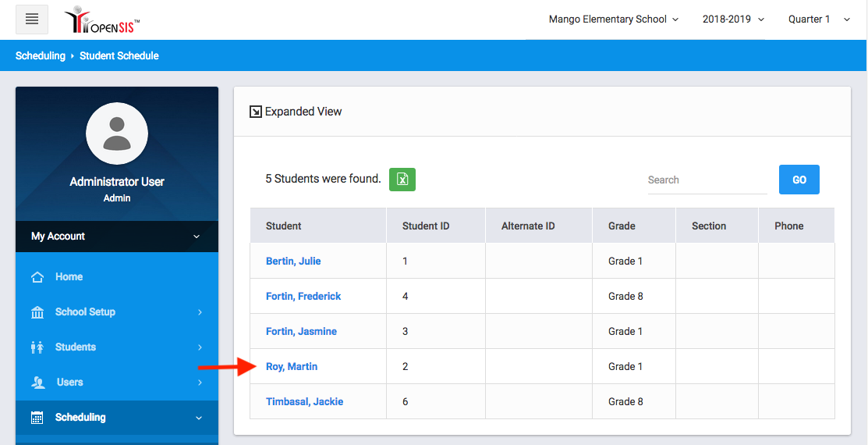Click the Students people icon in sidebar
This screenshot has width=868, height=445.
pyautogui.click(x=37, y=347)
